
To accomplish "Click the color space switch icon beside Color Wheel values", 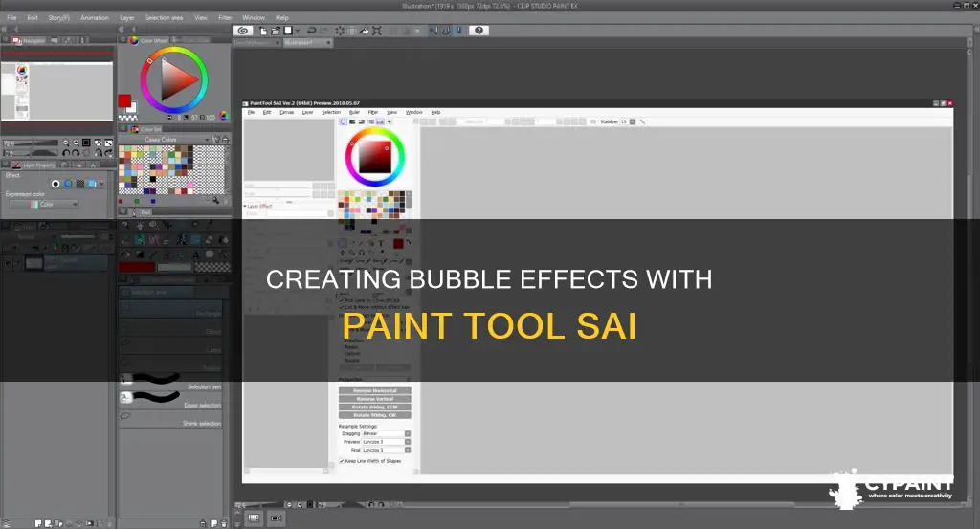I will click(223, 116).
